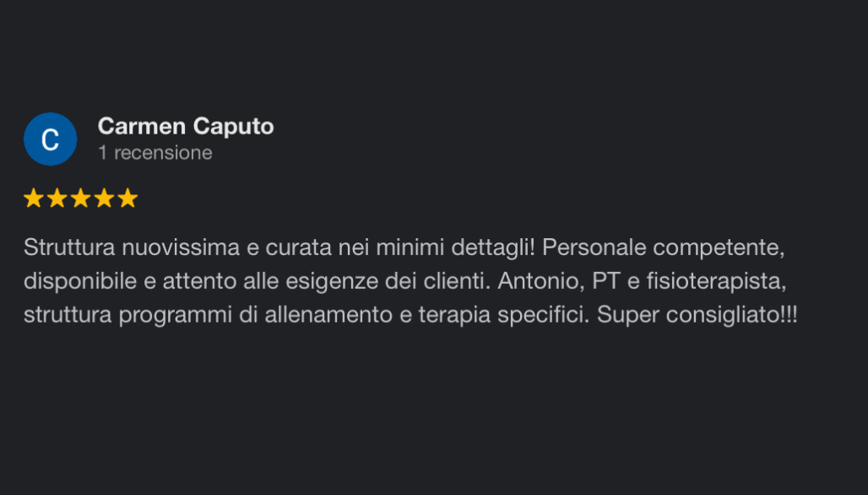Click the phrase 'Super consigliato!!!'
Screen dimensions: 868x495
[x=697, y=315]
